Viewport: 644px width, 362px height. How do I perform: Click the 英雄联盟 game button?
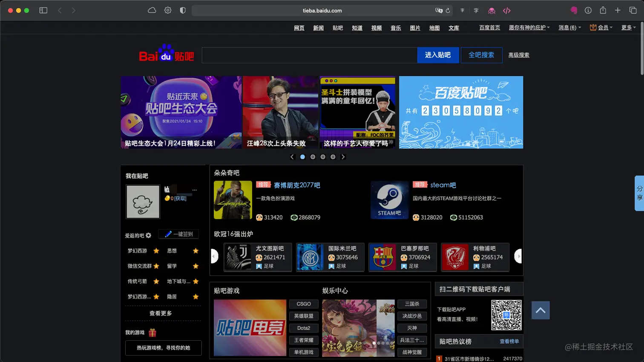pos(304,316)
